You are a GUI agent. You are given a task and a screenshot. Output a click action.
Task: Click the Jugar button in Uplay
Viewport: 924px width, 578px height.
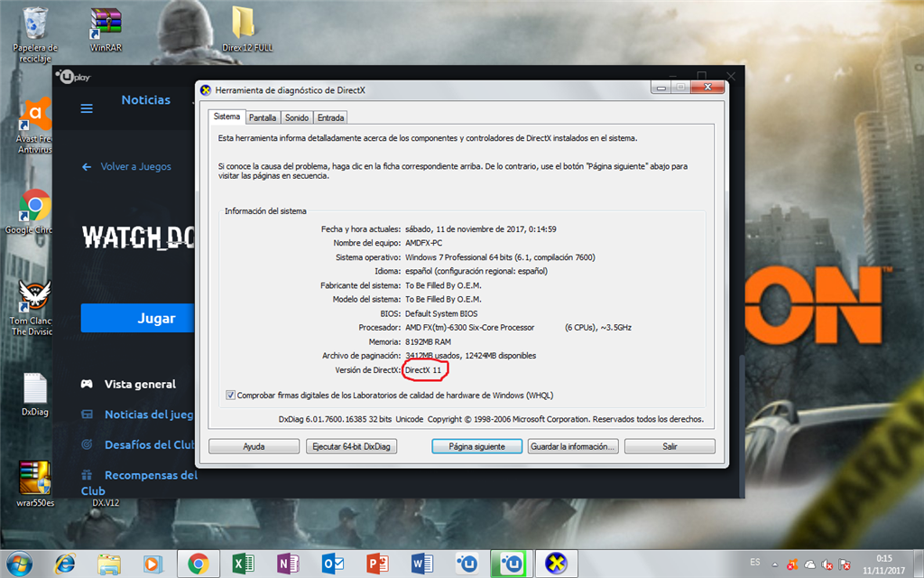coord(138,318)
